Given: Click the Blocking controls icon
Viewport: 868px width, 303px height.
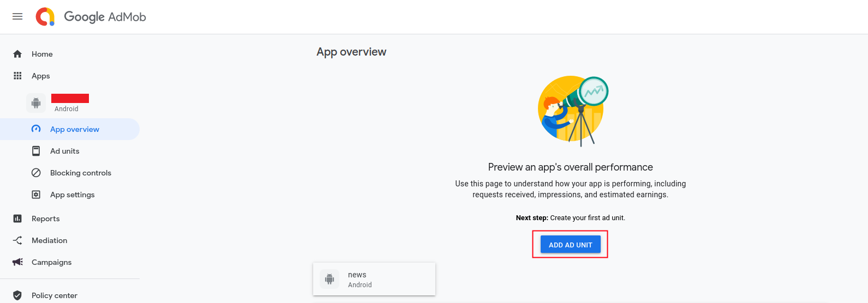Looking at the screenshot, I should (36, 173).
